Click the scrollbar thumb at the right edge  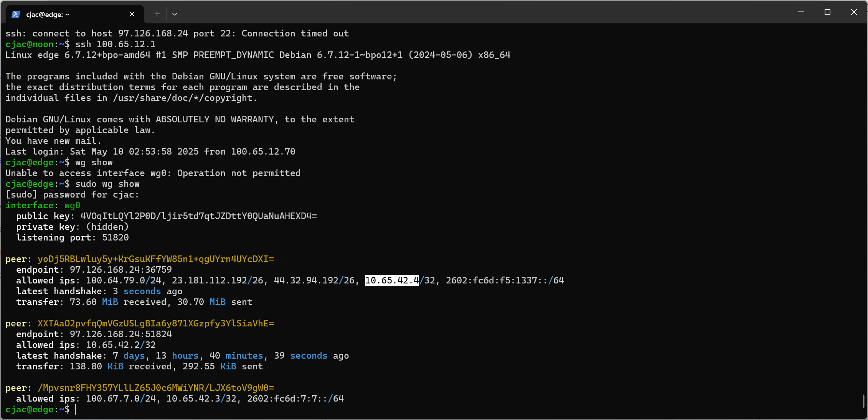pos(863,401)
